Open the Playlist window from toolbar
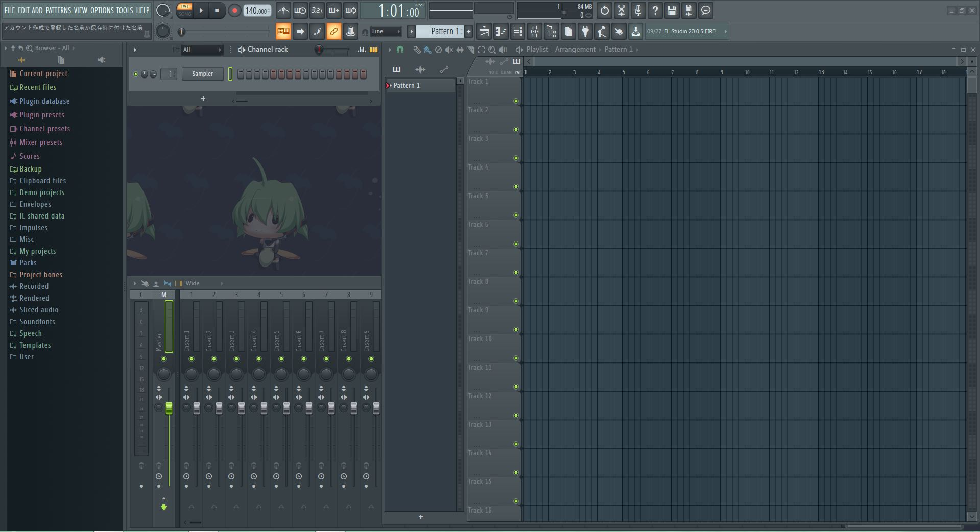980x532 pixels. pyautogui.click(x=484, y=32)
